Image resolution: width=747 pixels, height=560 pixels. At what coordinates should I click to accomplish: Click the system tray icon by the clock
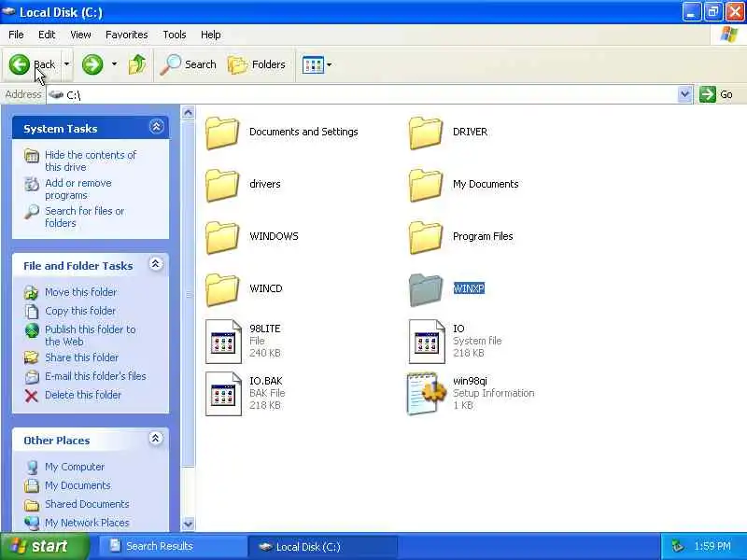pos(677,546)
